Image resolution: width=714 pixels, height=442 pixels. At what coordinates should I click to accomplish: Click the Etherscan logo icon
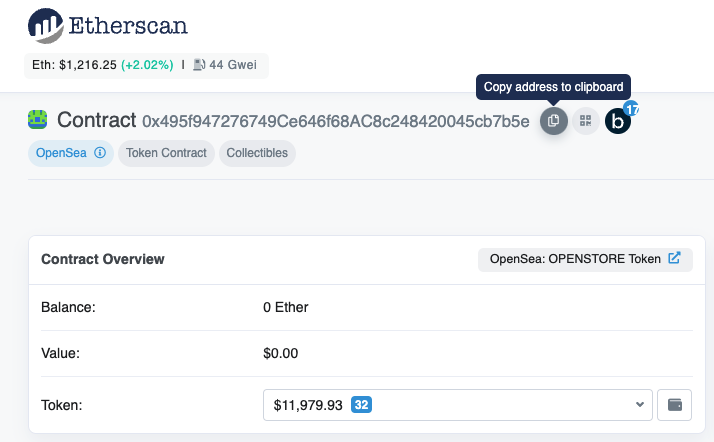click(46, 25)
